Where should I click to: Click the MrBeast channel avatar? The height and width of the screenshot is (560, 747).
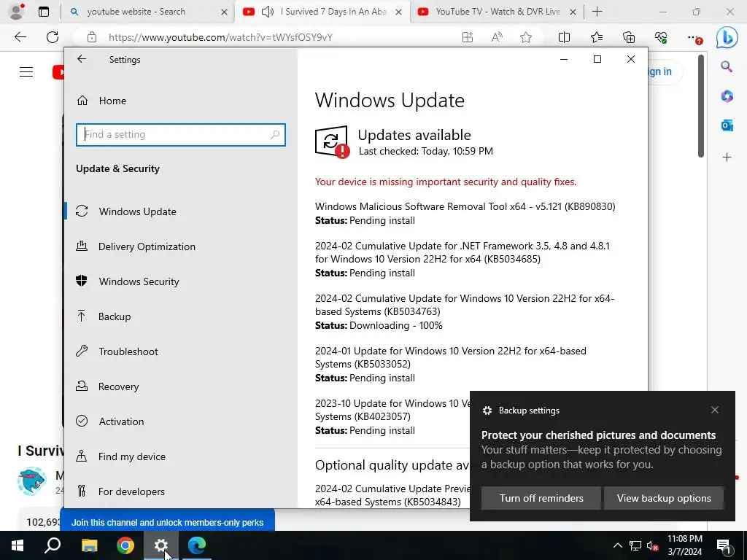(31, 481)
